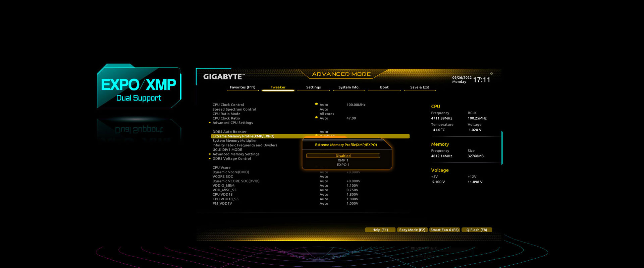Click the 100.00MHz CPU clock value
Screen dimensions: 644x268
pyautogui.click(x=356, y=105)
